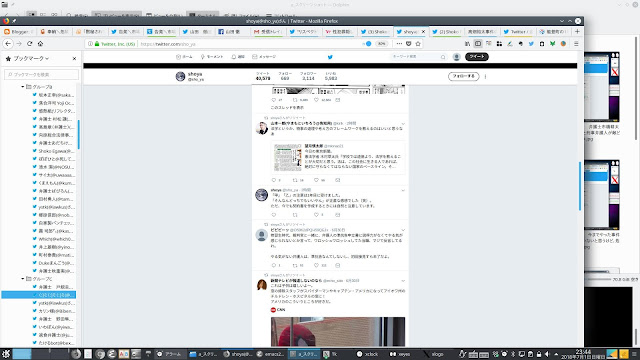Screen dimensions: 640x360
Task: Open the tab list dropdown in title bar
Action: click(x=562, y=21)
